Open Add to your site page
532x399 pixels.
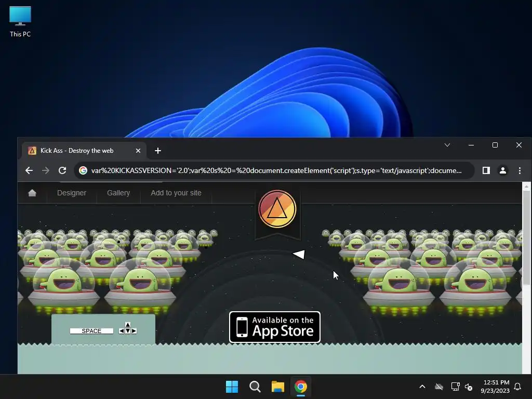(x=176, y=193)
